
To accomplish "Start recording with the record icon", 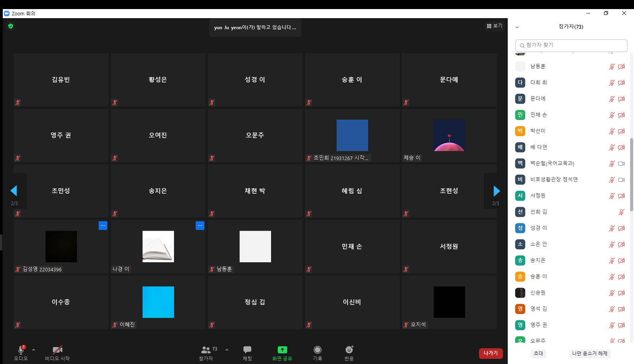I will pos(317,350).
